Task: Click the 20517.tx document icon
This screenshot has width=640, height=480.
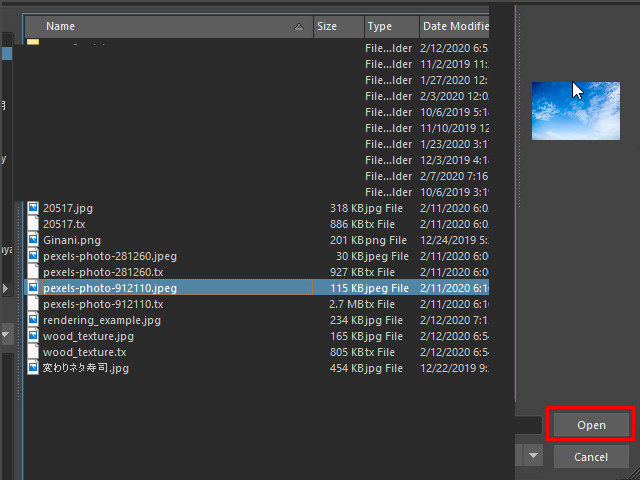Action: click(x=32, y=224)
